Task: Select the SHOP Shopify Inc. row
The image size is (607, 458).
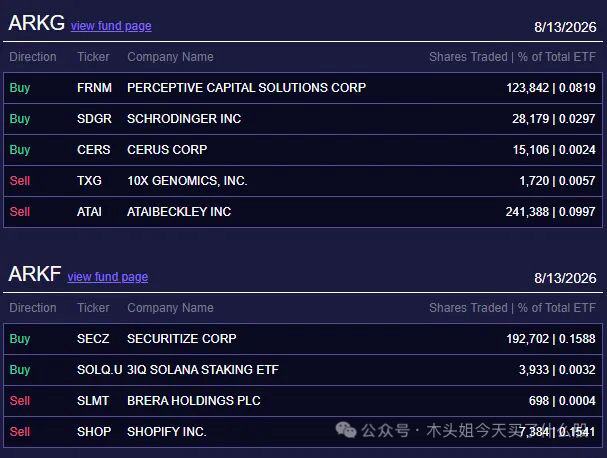Action: tap(303, 432)
